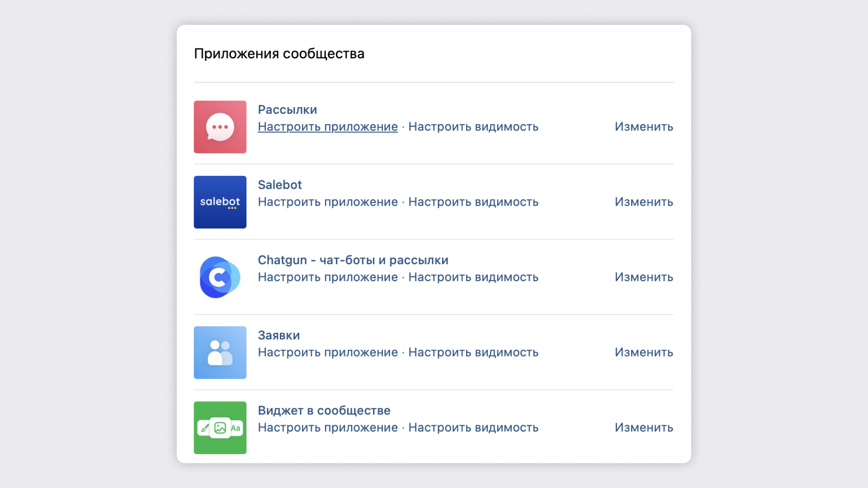The height and width of the screenshot is (488, 868).
Task: Open Виджет в сообществе title link
Action: [324, 411]
